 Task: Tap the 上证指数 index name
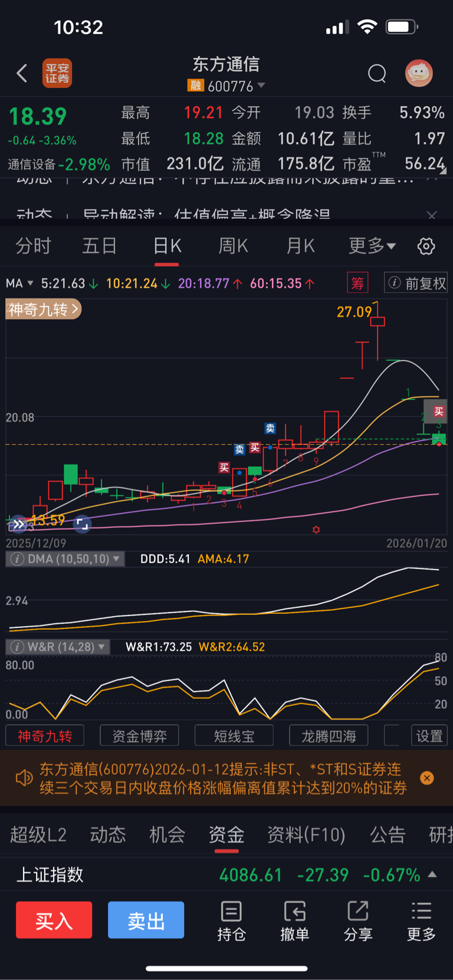click(x=50, y=874)
